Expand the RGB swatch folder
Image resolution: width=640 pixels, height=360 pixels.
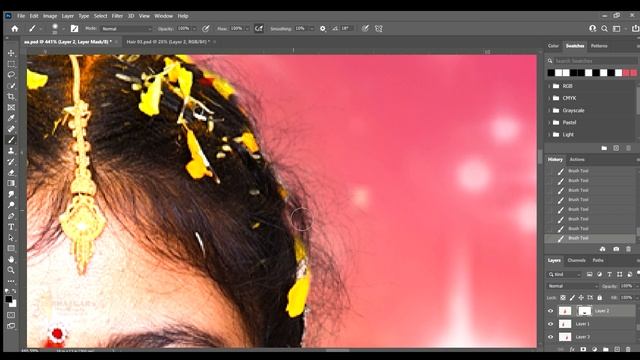pos(549,86)
